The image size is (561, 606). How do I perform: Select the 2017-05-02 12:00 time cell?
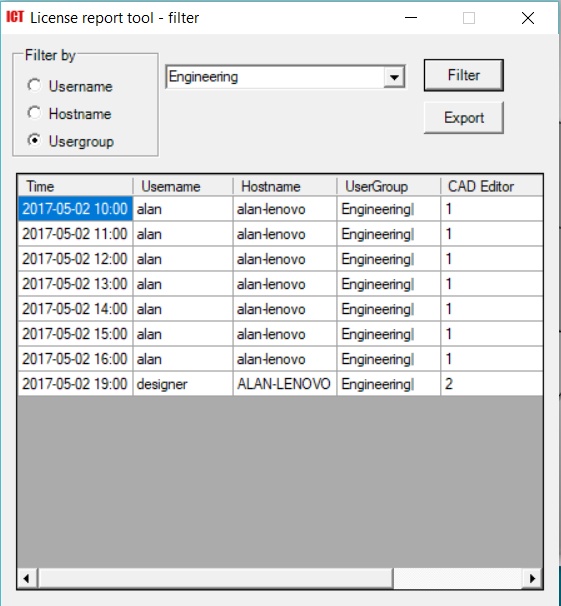click(75, 259)
